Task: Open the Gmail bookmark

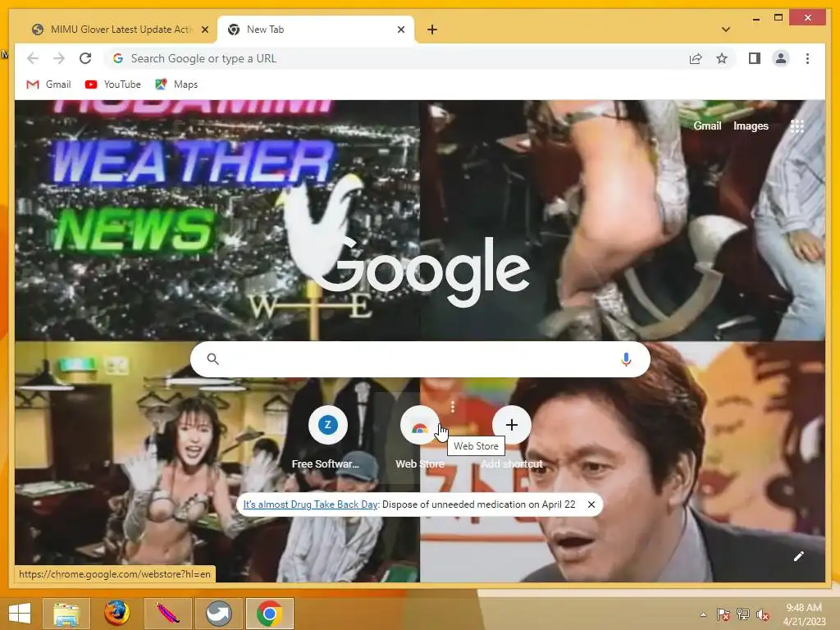Action: [x=48, y=84]
